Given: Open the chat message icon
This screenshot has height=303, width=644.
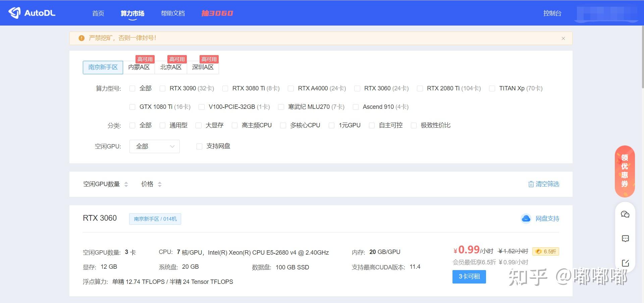Looking at the screenshot, I should [625, 239].
